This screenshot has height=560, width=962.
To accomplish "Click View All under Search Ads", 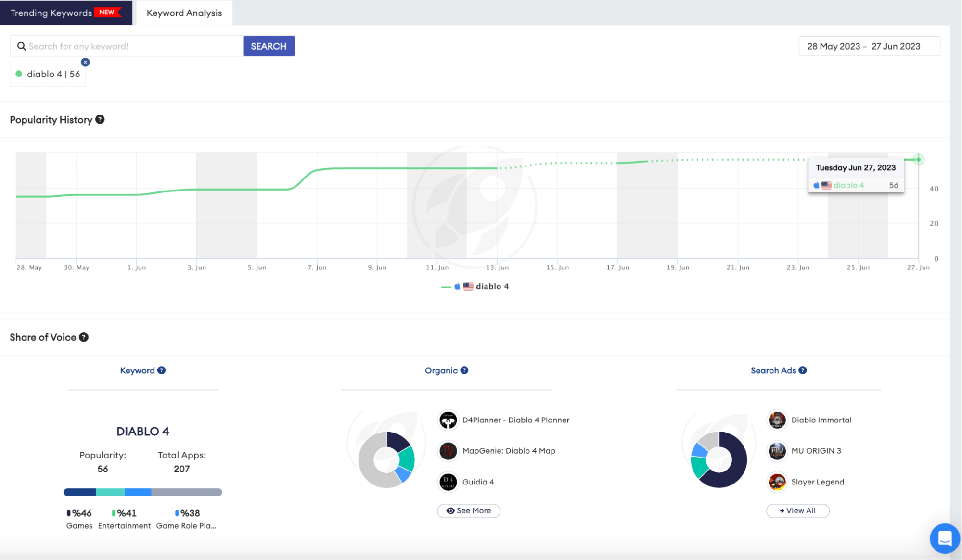I will tap(797, 510).
